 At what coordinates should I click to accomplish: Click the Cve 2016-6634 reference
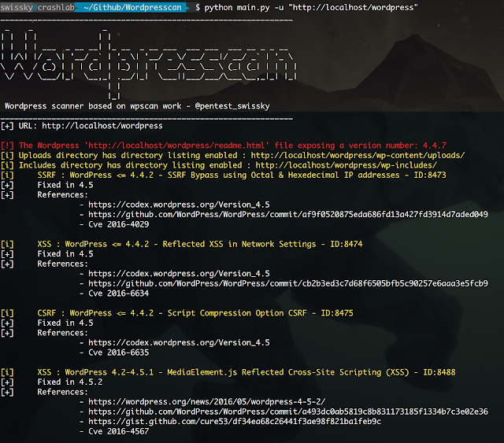pyautogui.click(x=119, y=293)
